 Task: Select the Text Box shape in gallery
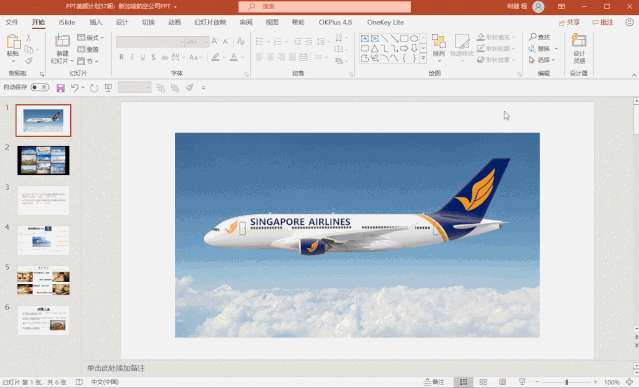click(x=365, y=38)
